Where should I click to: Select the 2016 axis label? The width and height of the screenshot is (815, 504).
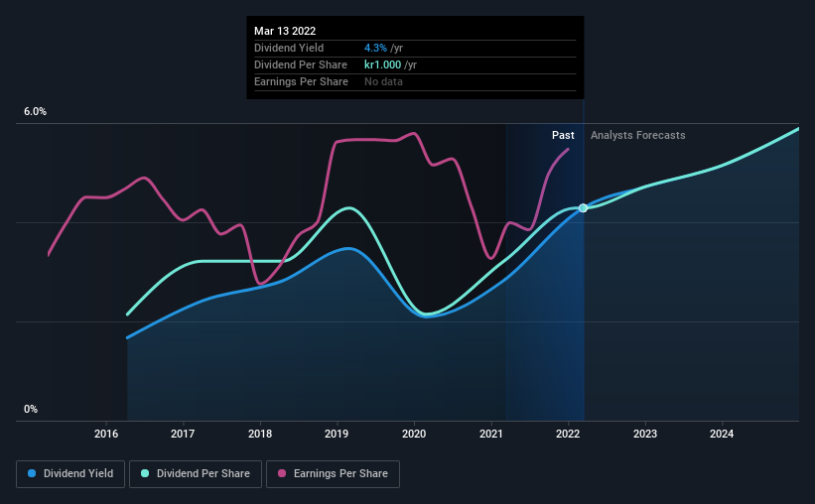tap(106, 434)
